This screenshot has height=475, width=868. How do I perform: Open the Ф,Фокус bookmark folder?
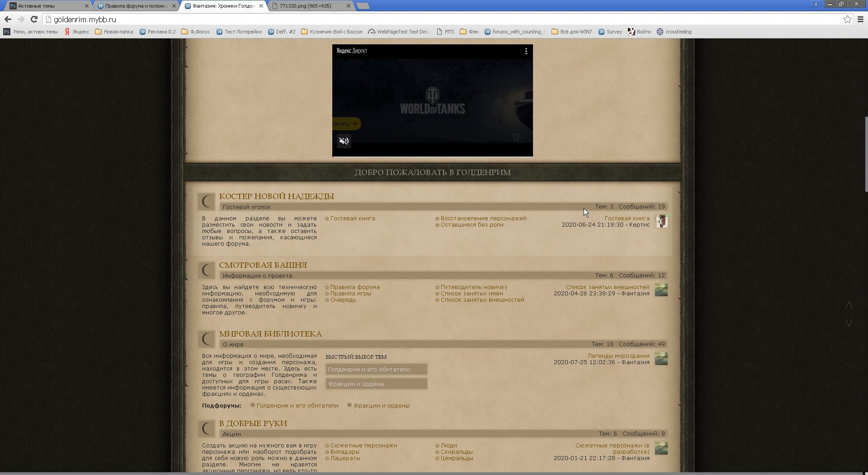(196, 32)
